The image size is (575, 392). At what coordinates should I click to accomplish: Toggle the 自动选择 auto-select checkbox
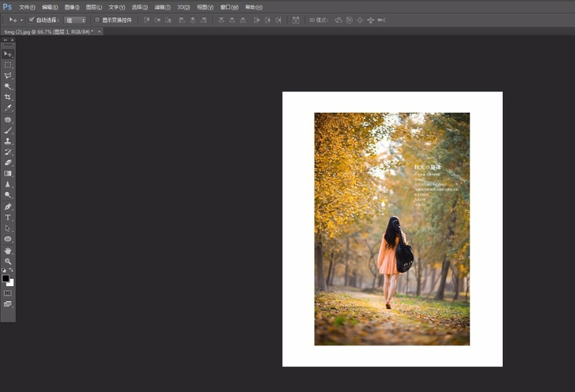[32, 20]
